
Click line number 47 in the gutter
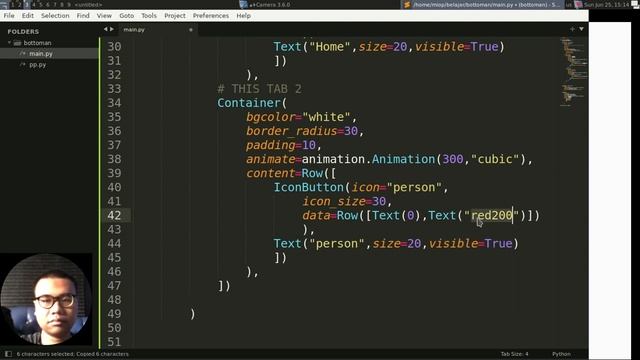[x=114, y=286]
